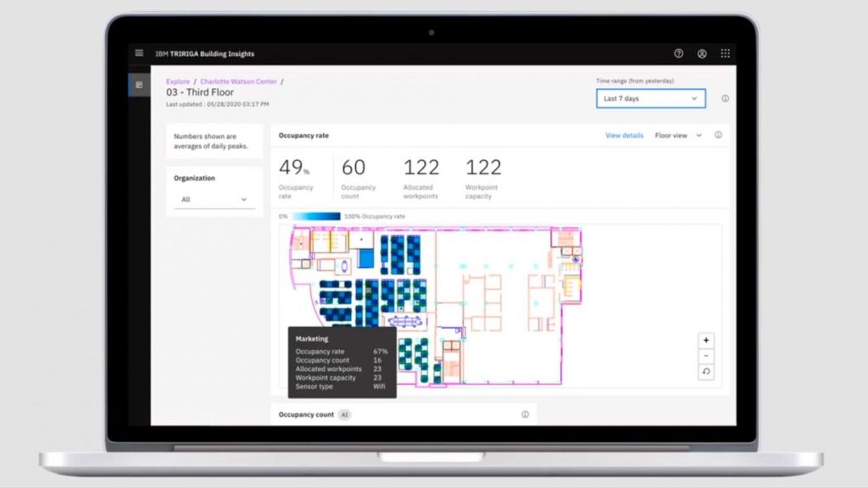The image size is (868, 488).
Task: Click the Last updated timestamp text
Action: coord(218,104)
